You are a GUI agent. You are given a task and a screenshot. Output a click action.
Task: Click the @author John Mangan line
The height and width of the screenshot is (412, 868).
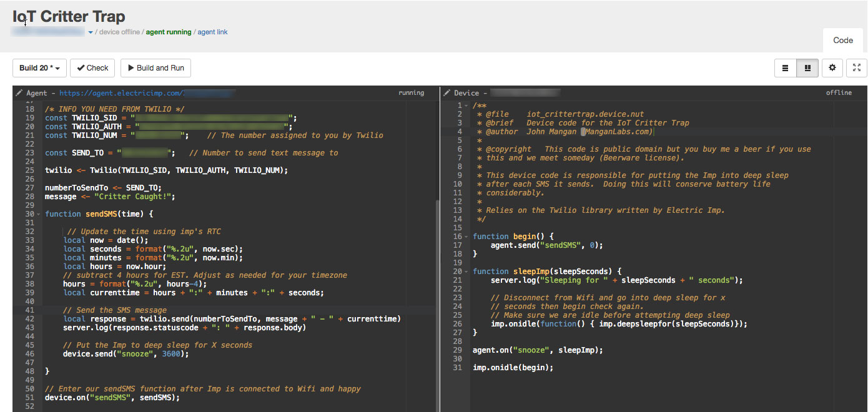tap(565, 132)
